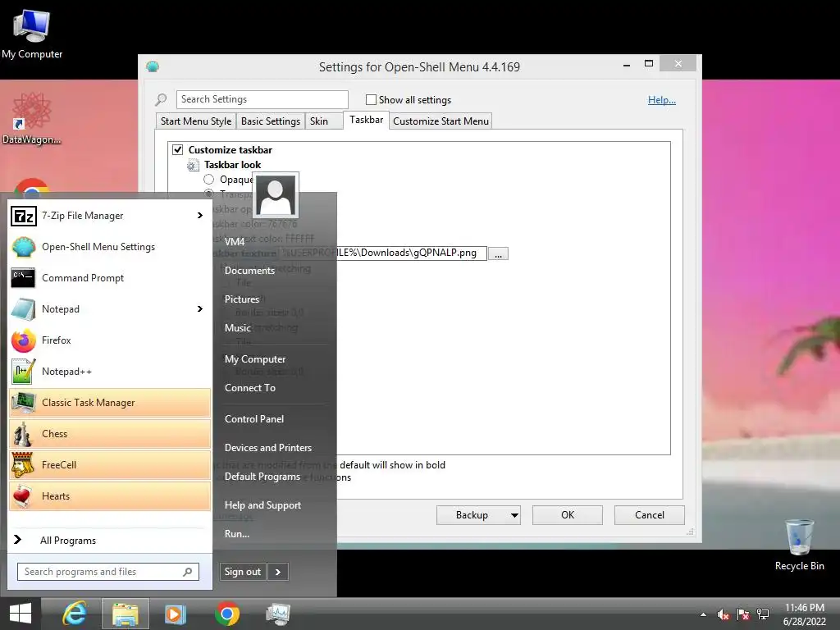Start the FreeCell game
840x630 pixels.
coord(109,464)
